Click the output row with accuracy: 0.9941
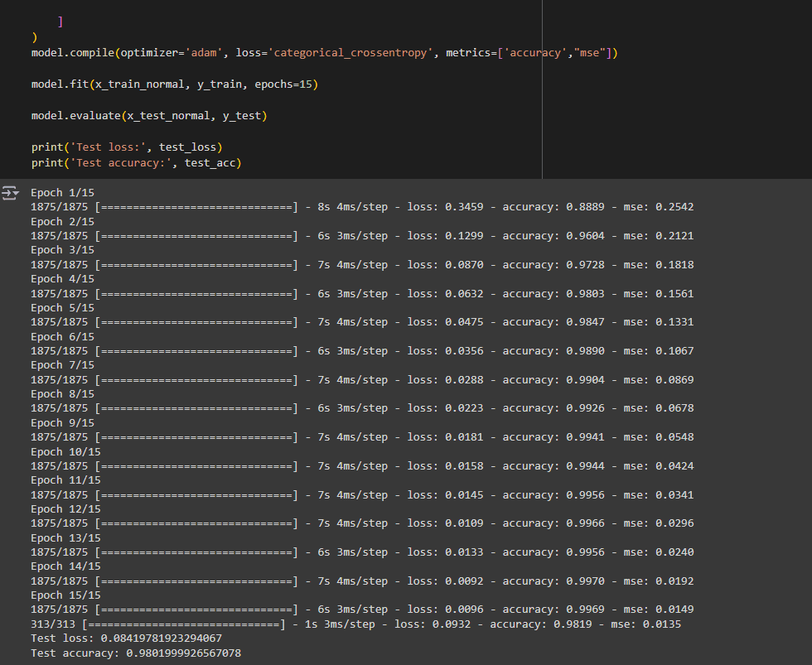 (362, 437)
